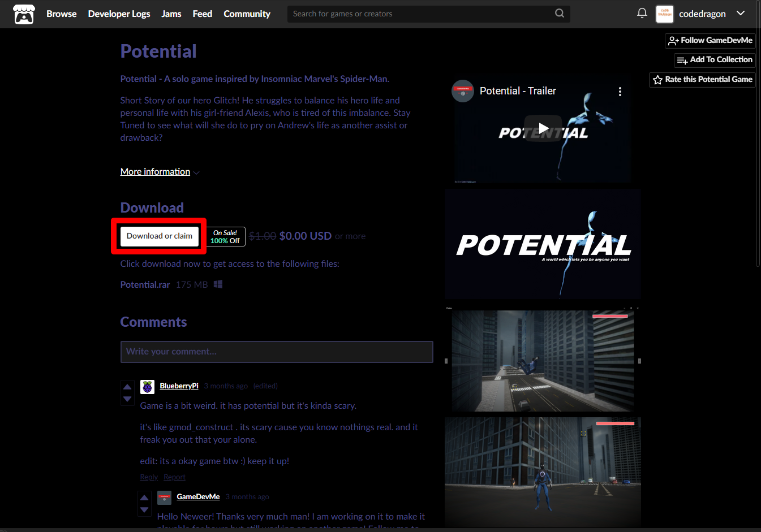Open the swinging over street screenshot

click(x=543, y=358)
